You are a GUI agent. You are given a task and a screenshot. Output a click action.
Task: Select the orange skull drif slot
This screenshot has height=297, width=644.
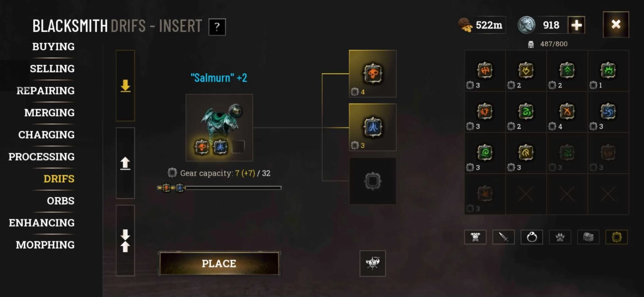(x=373, y=74)
